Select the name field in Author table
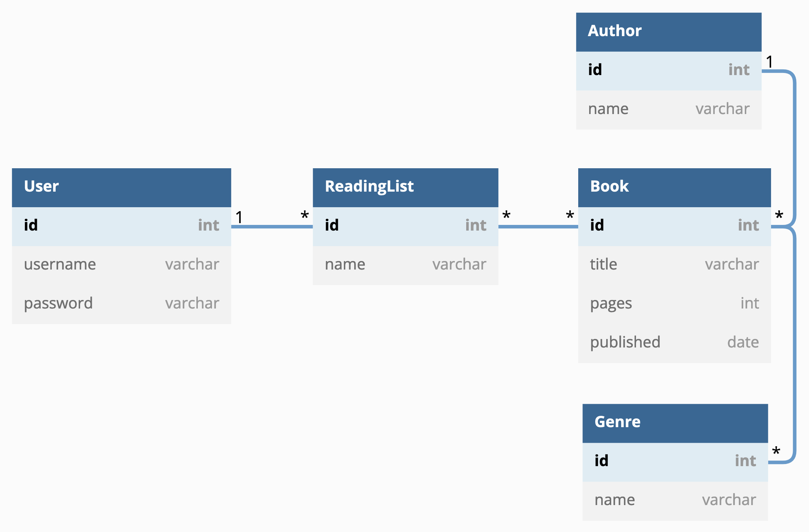Viewport: 809px width, 532px height. (x=668, y=109)
